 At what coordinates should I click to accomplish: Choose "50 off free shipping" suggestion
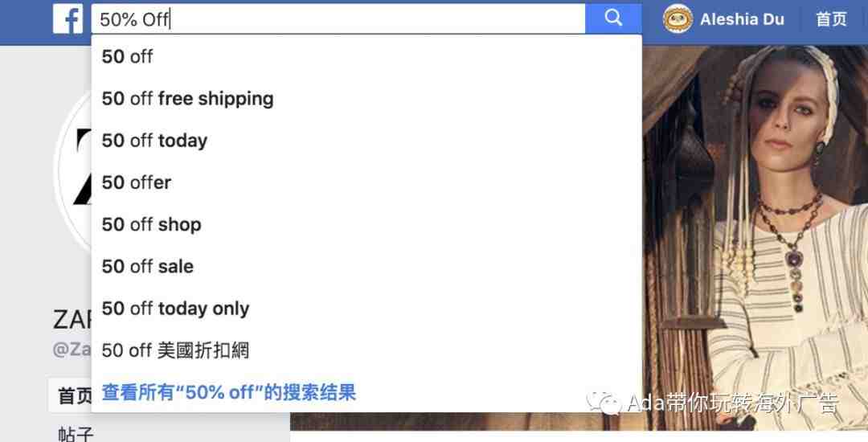click(x=366, y=99)
